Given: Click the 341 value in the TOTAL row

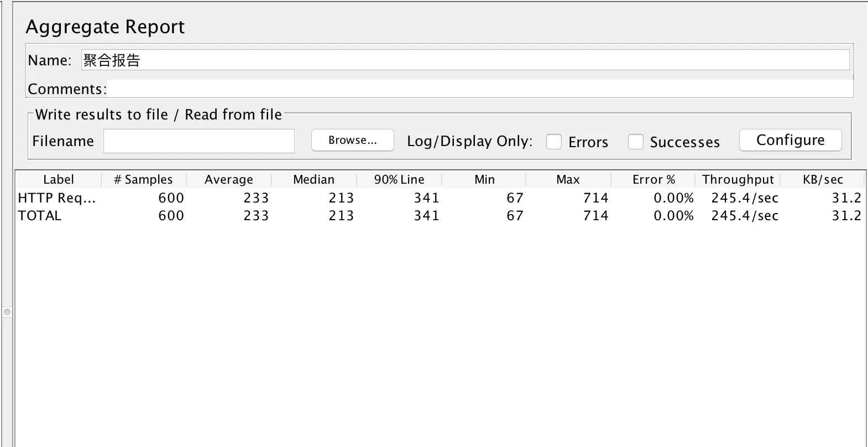Looking at the screenshot, I should click(427, 216).
